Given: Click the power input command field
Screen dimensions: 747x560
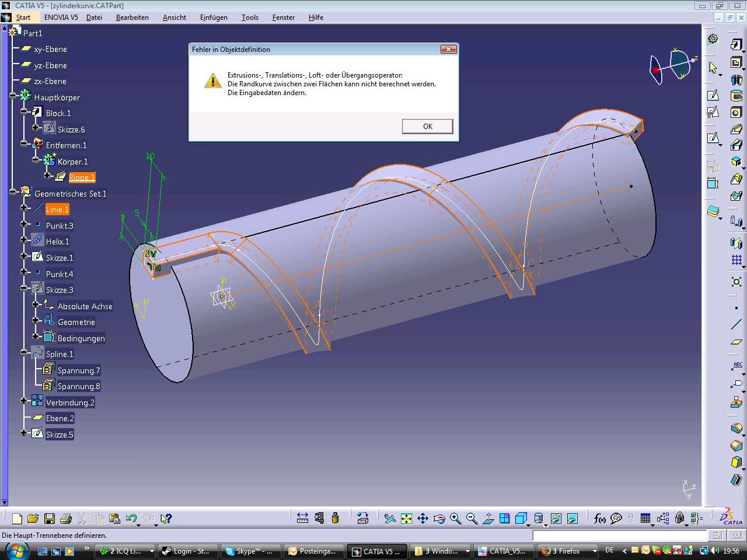Looking at the screenshot, I should [620, 535].
